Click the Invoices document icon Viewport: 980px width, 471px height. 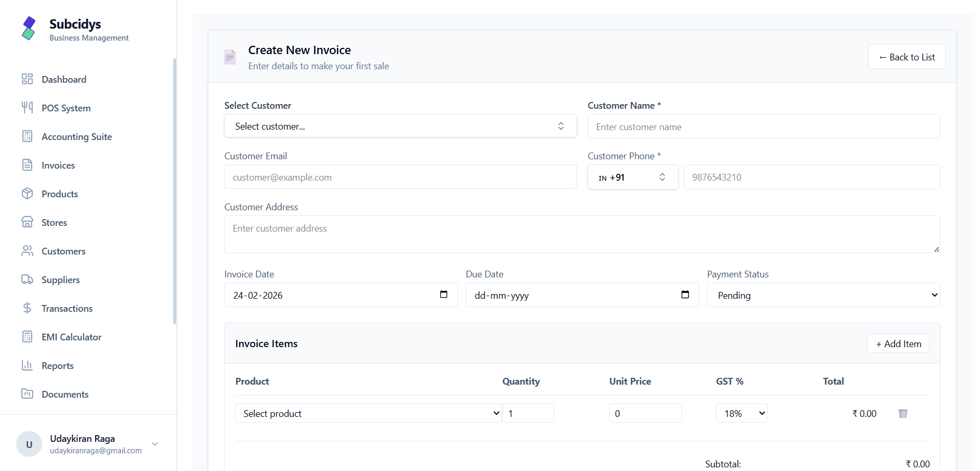[27, 165]
